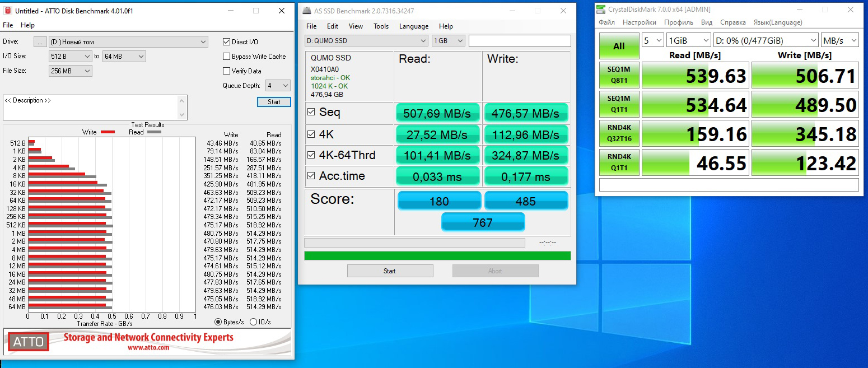Click the ATTO Disk Benchmark title bar icon
Image resolution: width=868 pixels, height=368 pixels.
[8, 11]
